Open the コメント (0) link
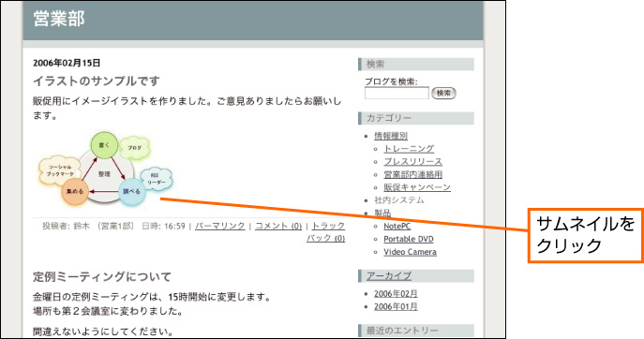Viewport: 644px width, 339px height. click(x=278, y=226)
